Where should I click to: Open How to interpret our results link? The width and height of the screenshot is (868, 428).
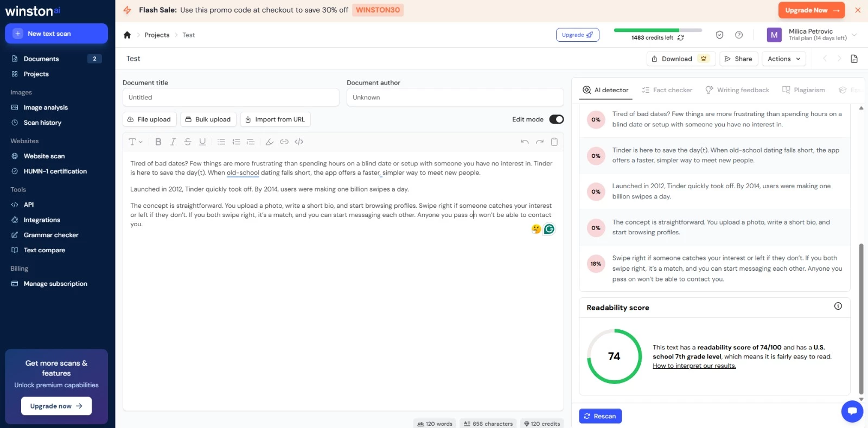click(x=694, y=366)
